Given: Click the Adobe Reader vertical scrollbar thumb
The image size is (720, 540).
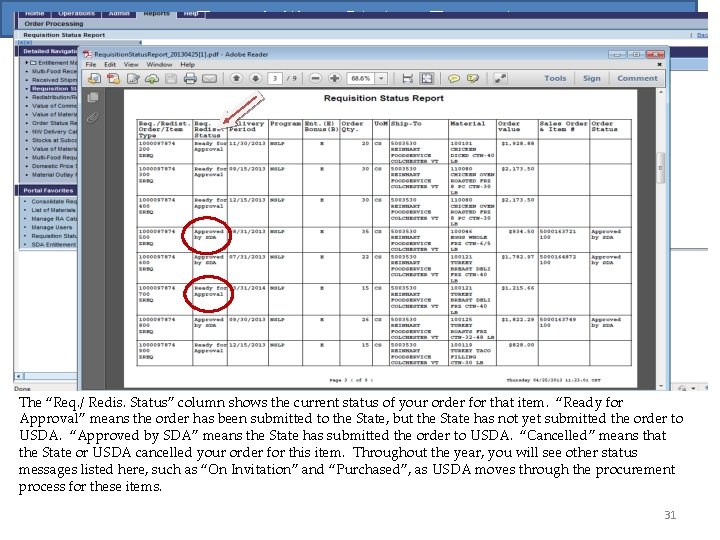Looking at the screenshot, I should coord(661,168).
